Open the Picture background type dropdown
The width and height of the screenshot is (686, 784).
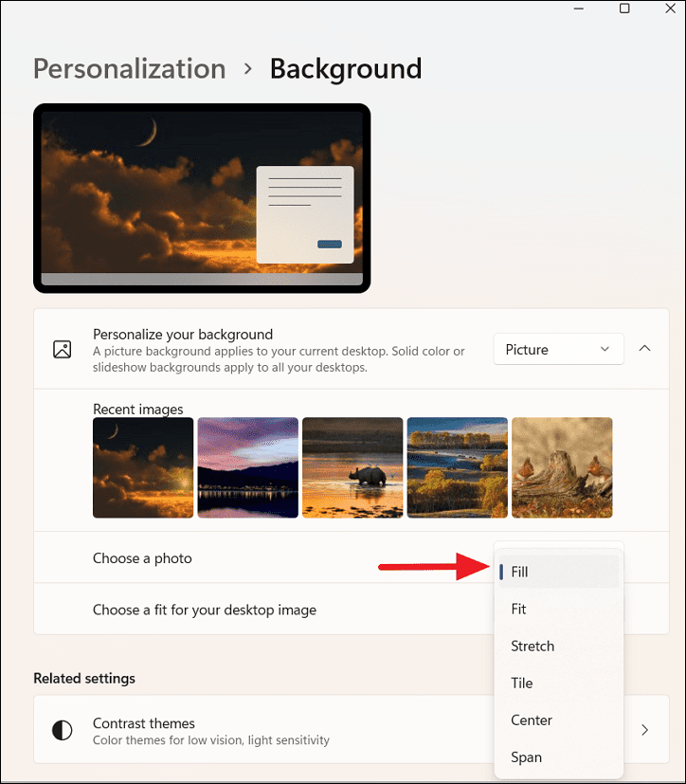(558, 349)
